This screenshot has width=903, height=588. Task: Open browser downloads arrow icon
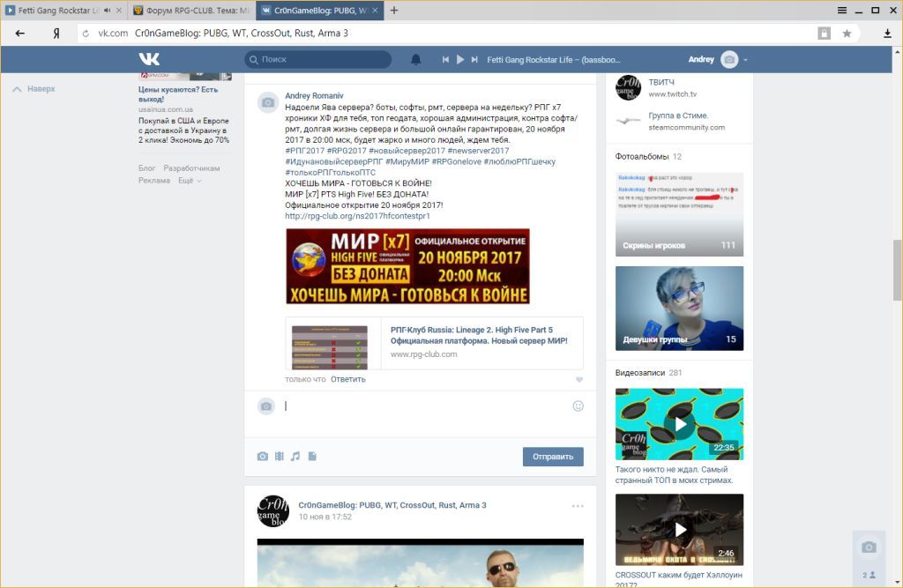(887, 33)
